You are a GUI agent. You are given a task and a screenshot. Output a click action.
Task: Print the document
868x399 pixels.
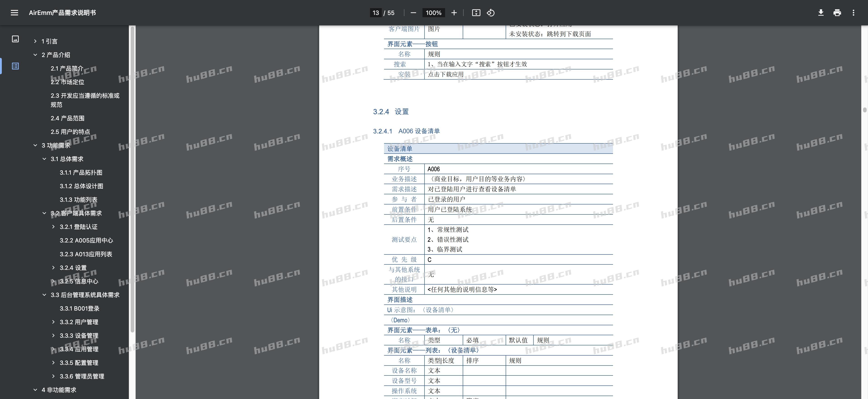[837, 12]
